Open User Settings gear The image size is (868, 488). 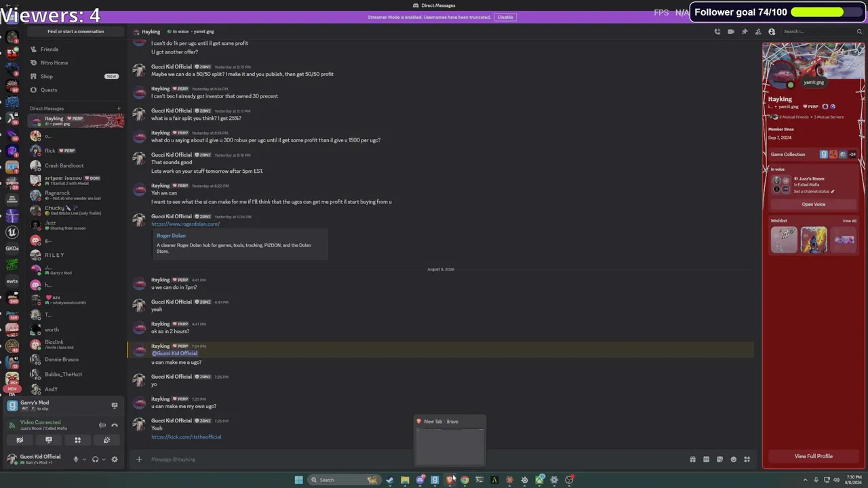click(115, 460)
